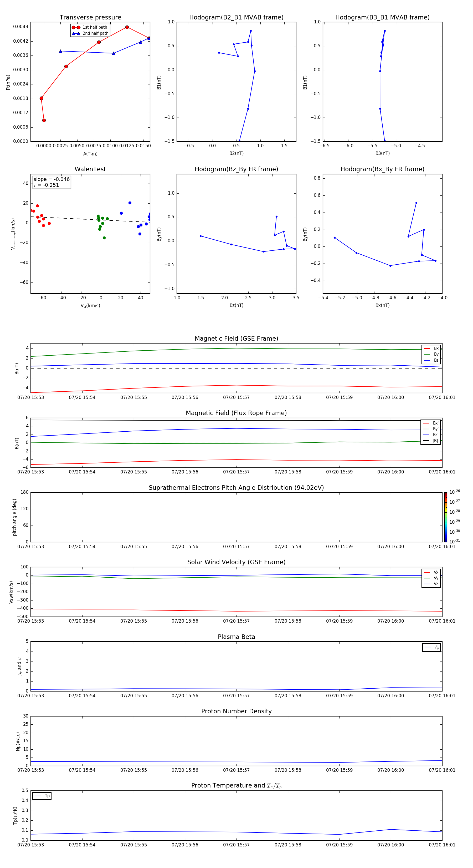Select the By' entry in the Flux Rope legend
Screen dimensions: 473x868
pyautogui.click(x=431, y=429)
